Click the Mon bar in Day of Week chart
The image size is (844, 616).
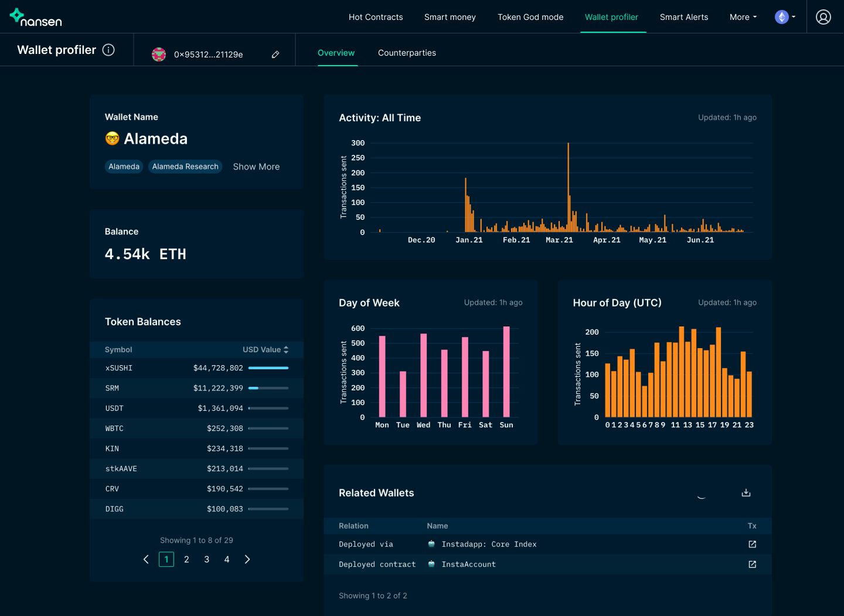point(382,376)
